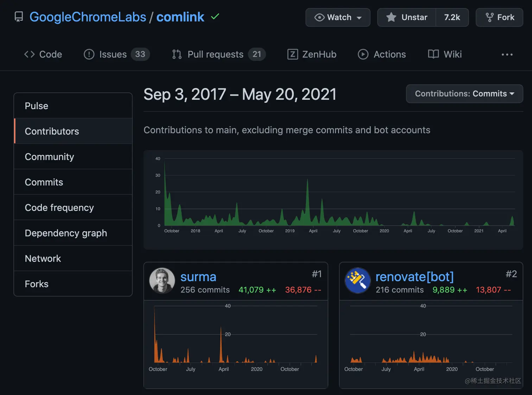Click the green build status checkmark
532x395 pixels.
point(215,16)
